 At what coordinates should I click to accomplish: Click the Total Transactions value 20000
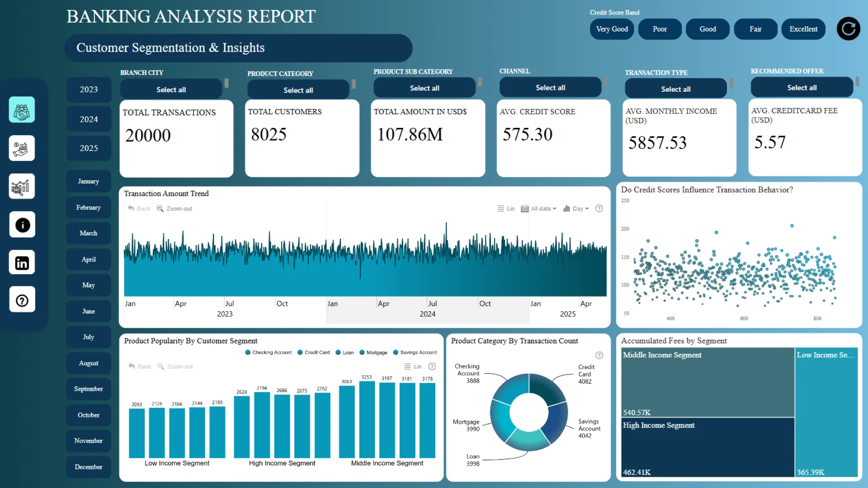click(148, 136)
